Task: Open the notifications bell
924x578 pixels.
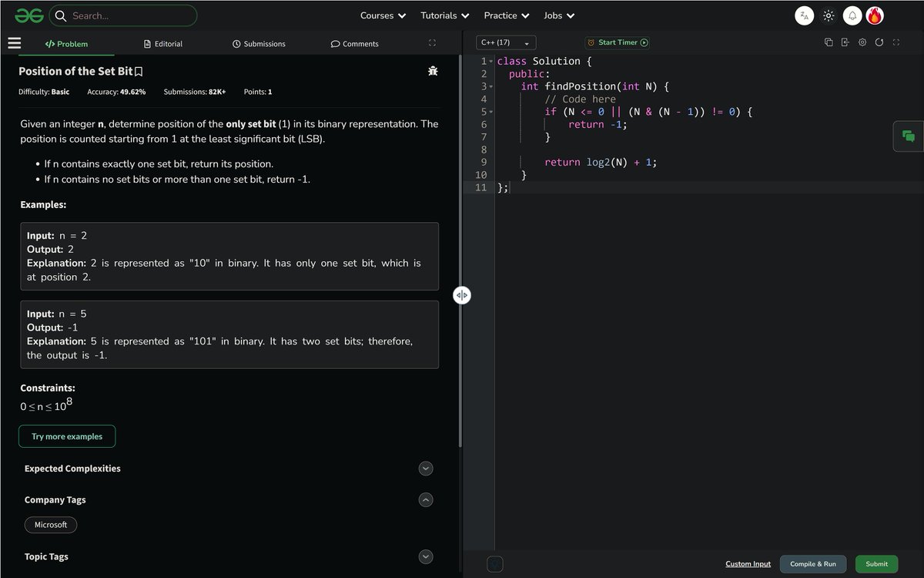Action: coord(852,15)
